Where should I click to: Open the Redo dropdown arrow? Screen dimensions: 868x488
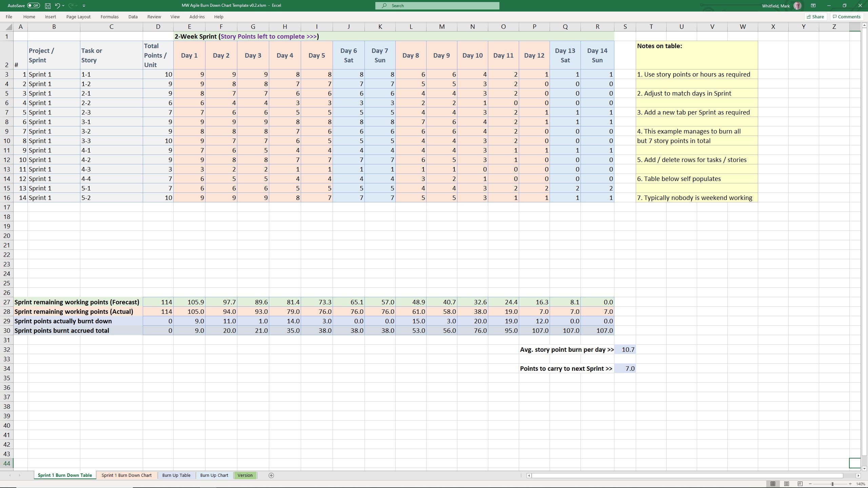[x=76, y=5]
